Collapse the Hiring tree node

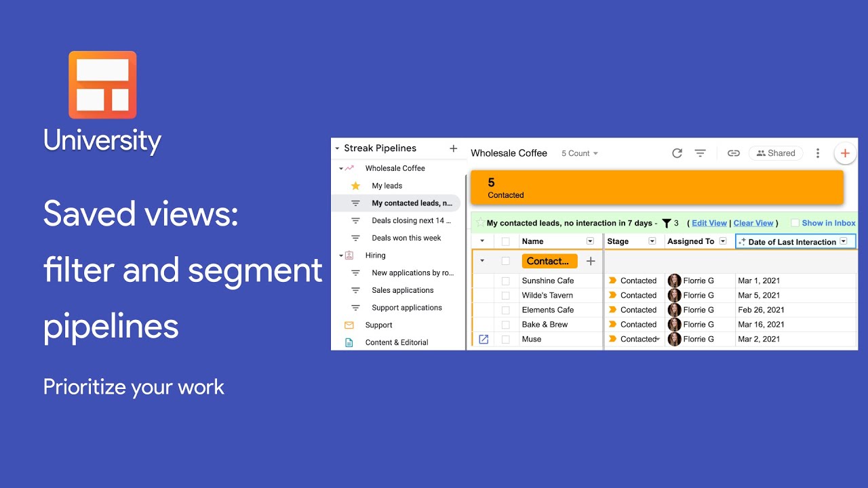(340, 256)
